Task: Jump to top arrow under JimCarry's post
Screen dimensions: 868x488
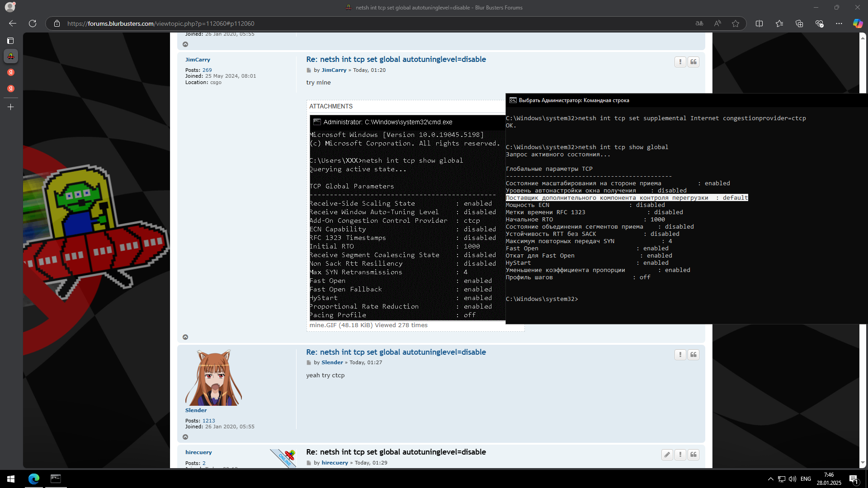Action: [x=185, y=337]
